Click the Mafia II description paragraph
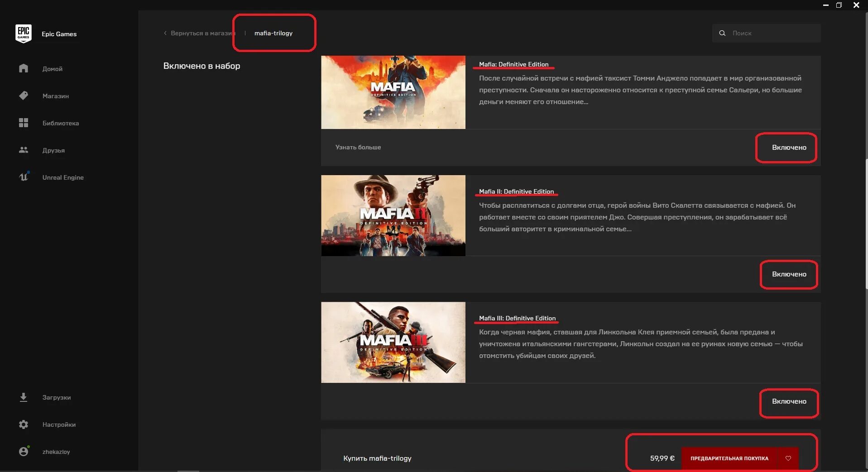Screen dimensions: 868x472 [x=637, y=217]
